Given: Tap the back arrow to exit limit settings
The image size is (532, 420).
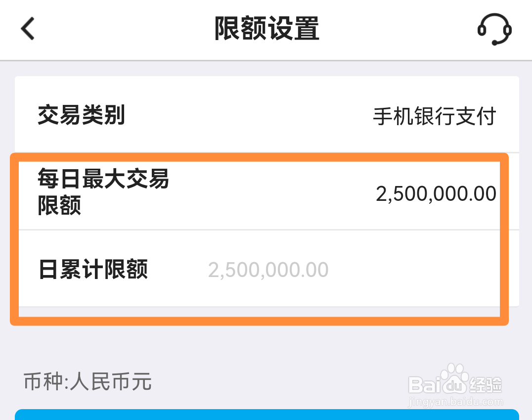Looking at the screenshot, I should (x=27, y=29).
